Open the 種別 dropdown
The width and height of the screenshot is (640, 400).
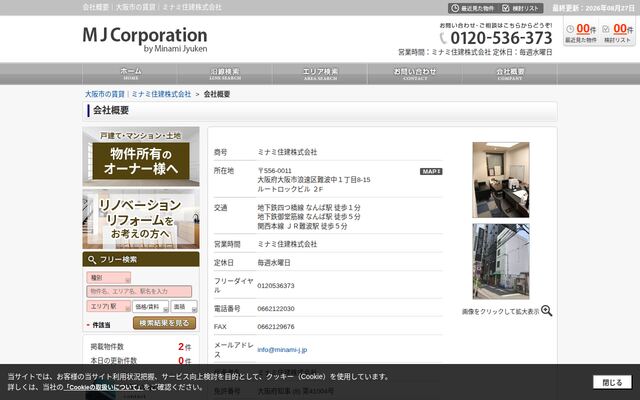coord(109,278)
